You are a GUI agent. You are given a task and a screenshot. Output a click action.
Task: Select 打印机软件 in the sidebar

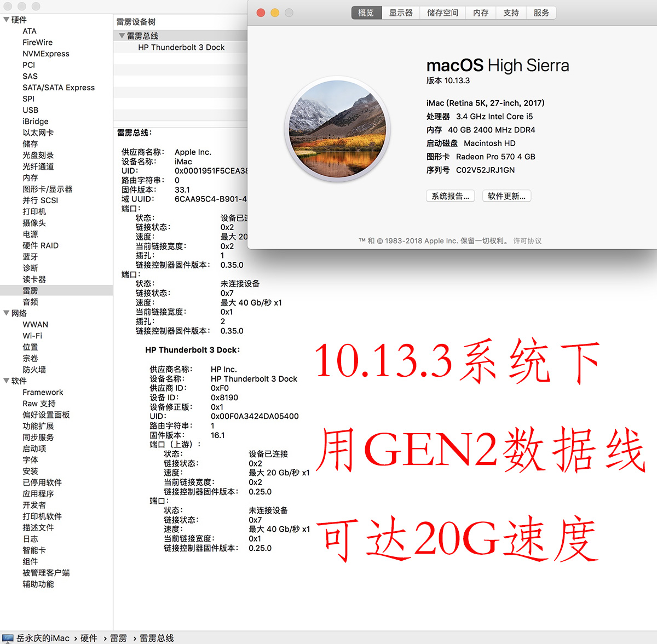(42, 516)
